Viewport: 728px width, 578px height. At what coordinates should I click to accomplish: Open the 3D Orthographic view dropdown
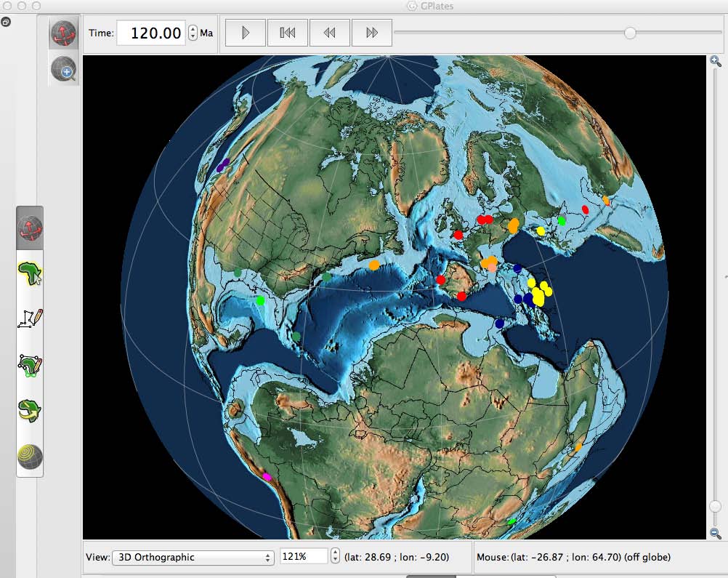(193, 557)
